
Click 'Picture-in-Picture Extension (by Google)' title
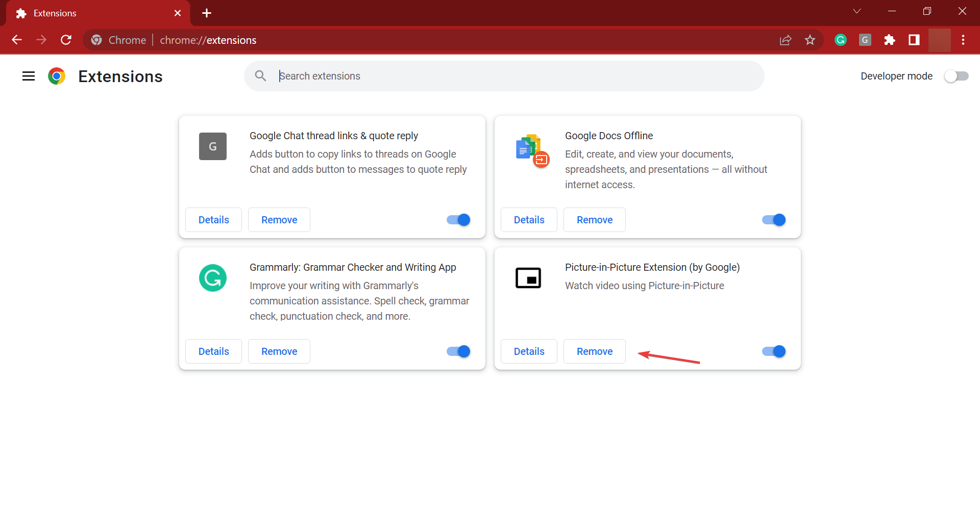652,267
